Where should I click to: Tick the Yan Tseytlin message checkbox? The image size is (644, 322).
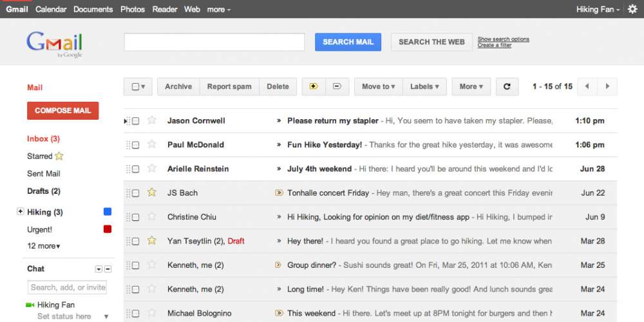click(135, 241)
